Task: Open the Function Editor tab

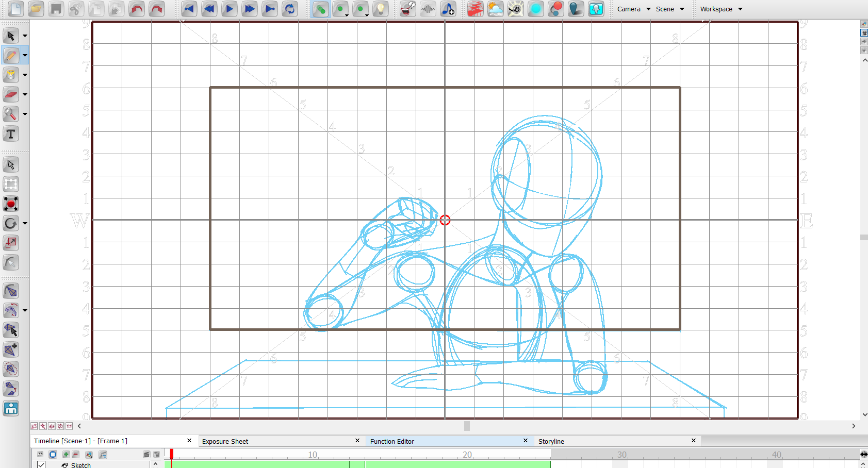Action: (392, 441)
